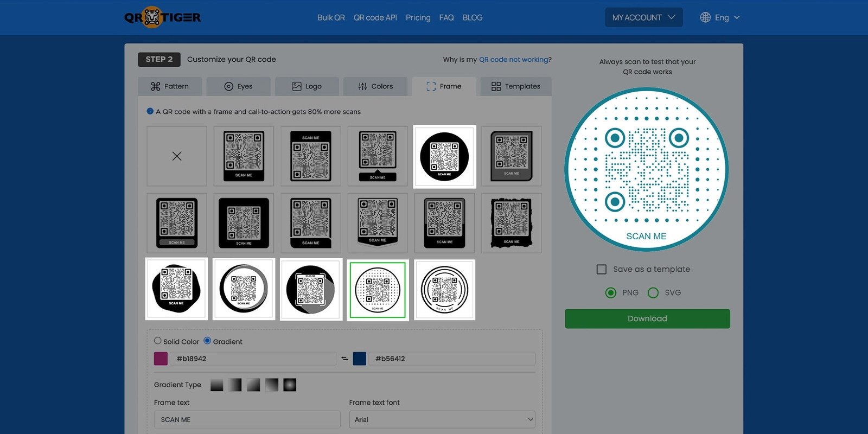Enable Save as a template checkbox
Screen dimensions: 868x434
tap(602, 269)
